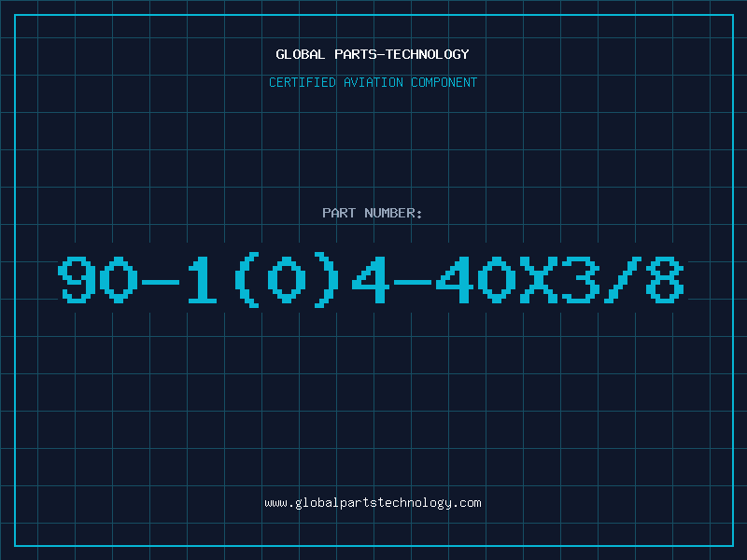This screenshot has width=747, height=560.
Task: Select the CERTIFIED AVIATION COMPONENT subtitle
Action: click(x=373, y=82)
